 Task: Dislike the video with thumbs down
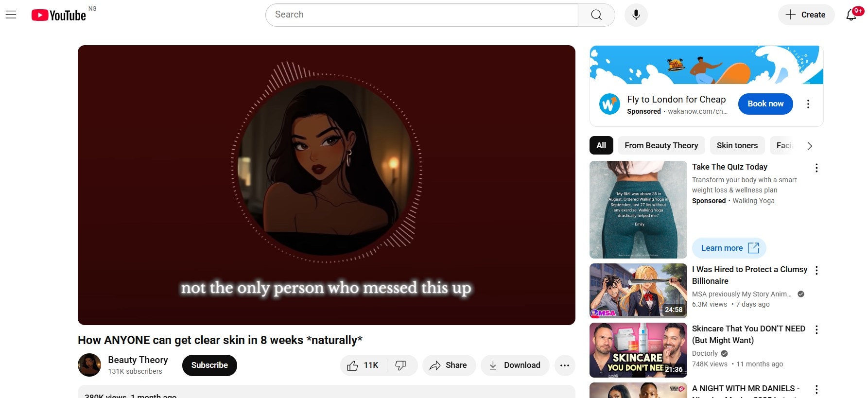pos(401,365)
